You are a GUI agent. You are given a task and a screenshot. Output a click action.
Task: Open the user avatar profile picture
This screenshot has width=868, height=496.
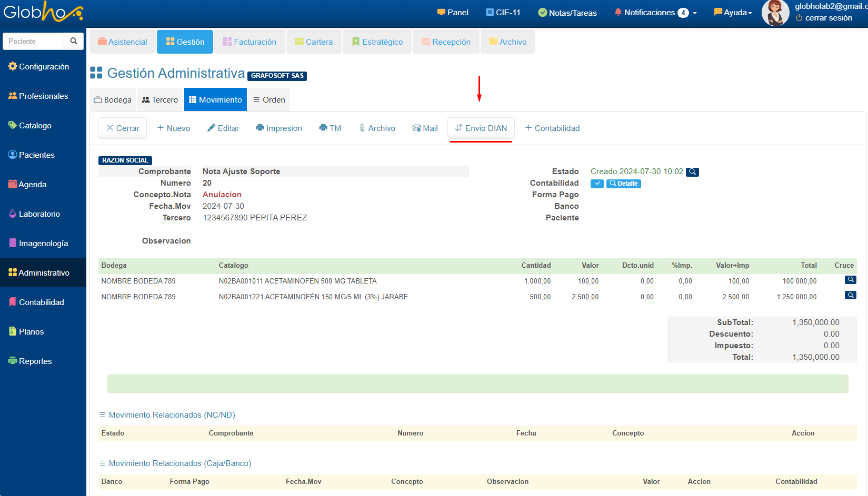[x=775, y=13]
